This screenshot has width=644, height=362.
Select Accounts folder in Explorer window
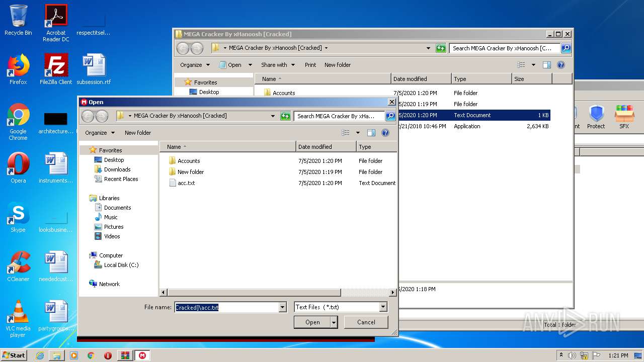pos(284,93)
